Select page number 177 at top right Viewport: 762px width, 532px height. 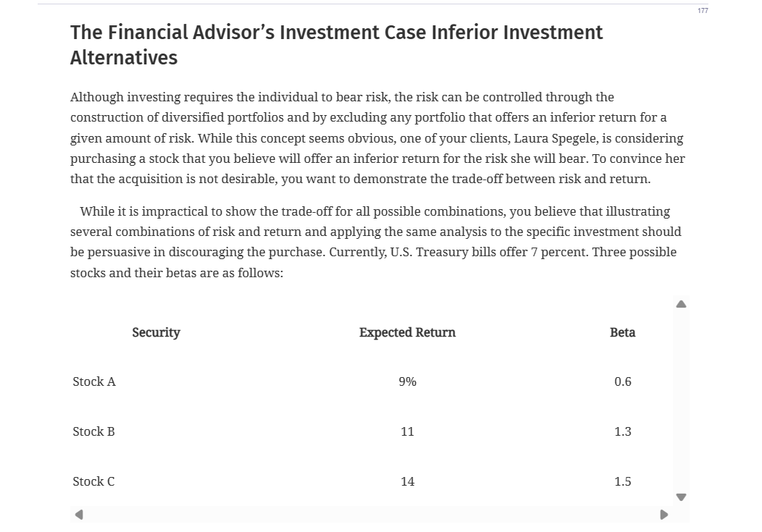tap(702, 10)
